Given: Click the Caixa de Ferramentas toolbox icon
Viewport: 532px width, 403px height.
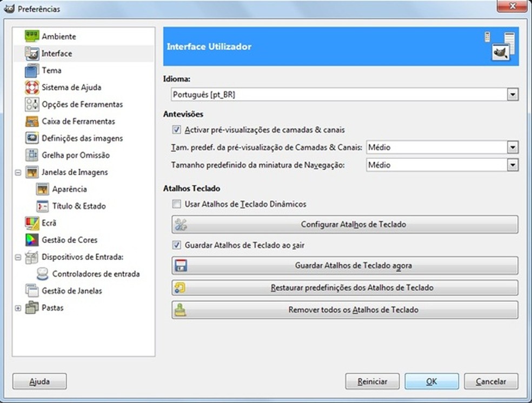Looking at the screenshot, I should tap(32, 122).
